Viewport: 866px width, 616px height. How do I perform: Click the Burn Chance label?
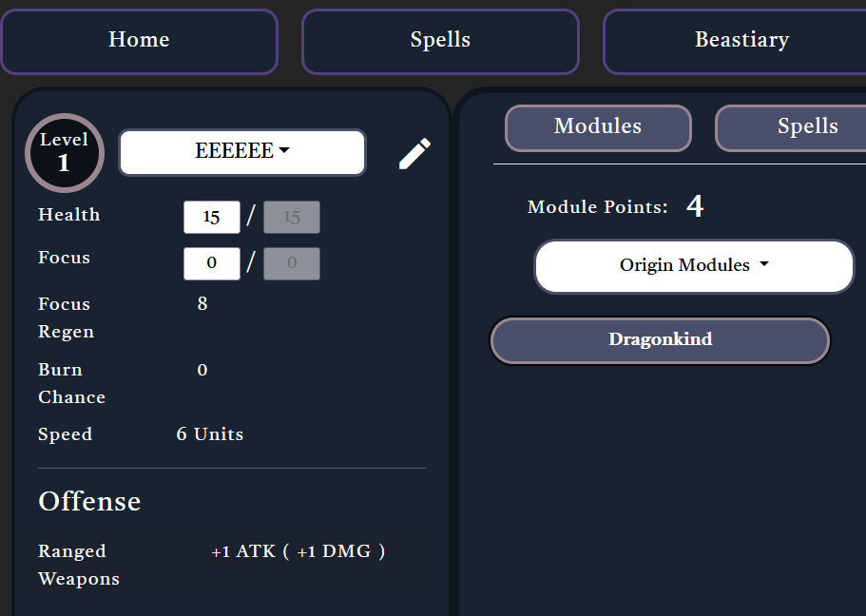[71, 383]
